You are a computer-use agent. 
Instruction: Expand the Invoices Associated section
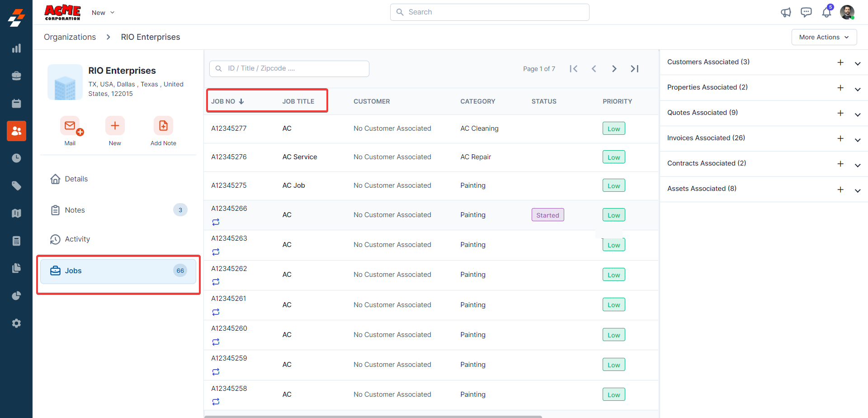click(857, 139)
